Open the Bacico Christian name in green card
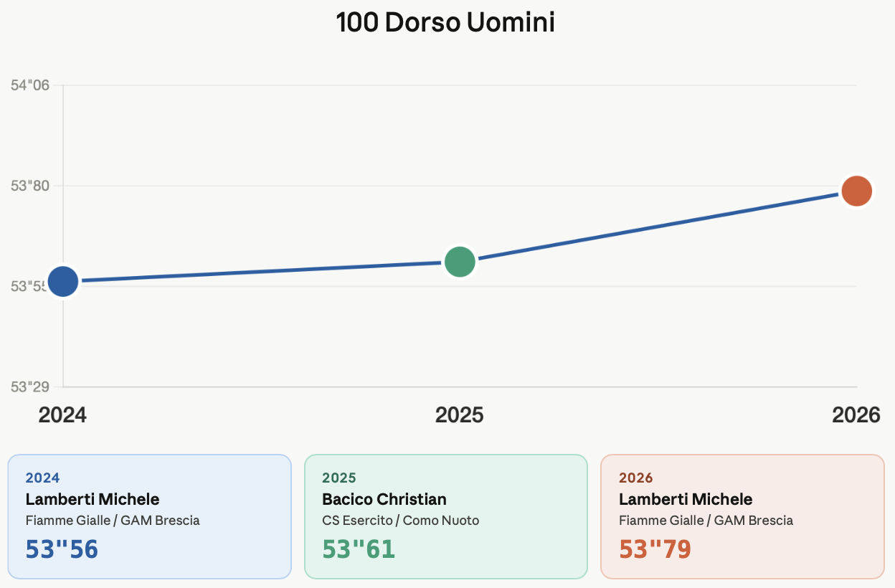Viewport: 895px width, 588px height. (x=384, y=499)
